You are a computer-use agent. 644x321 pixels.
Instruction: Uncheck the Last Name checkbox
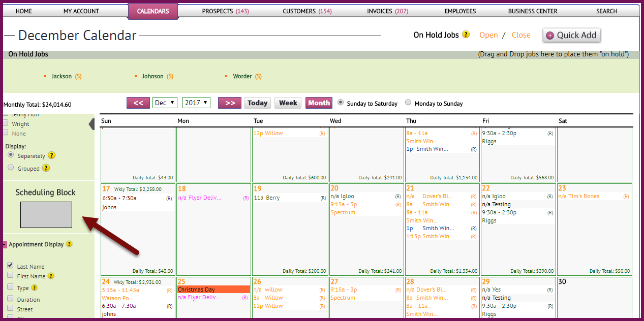coord(10,266)
